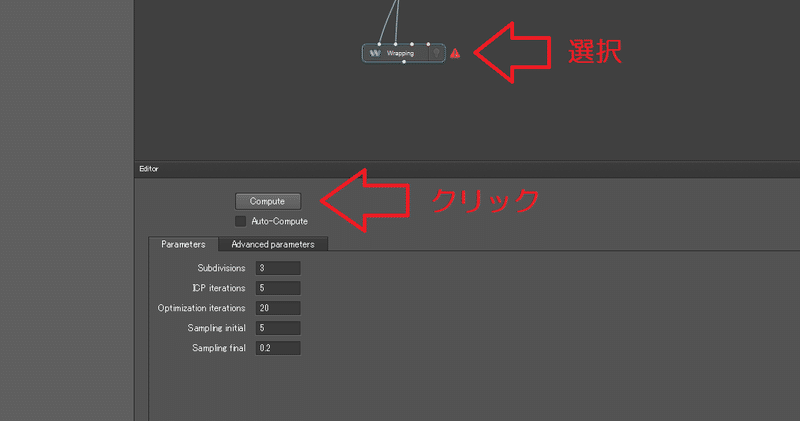Switch to the Parameters tab
Image resolution: width=800 pixels, height=421 pixels.
click(x=183, y=244)
